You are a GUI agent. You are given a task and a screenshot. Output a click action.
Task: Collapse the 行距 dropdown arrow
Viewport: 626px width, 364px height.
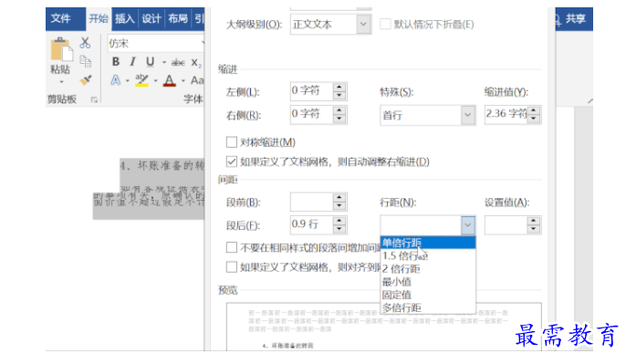(467, 225)
